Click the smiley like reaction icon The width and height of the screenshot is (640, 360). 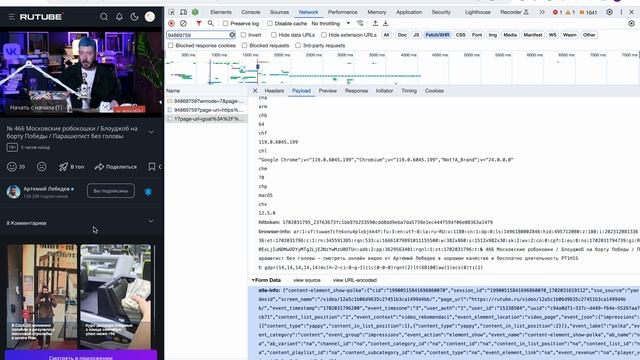[12, 167]
